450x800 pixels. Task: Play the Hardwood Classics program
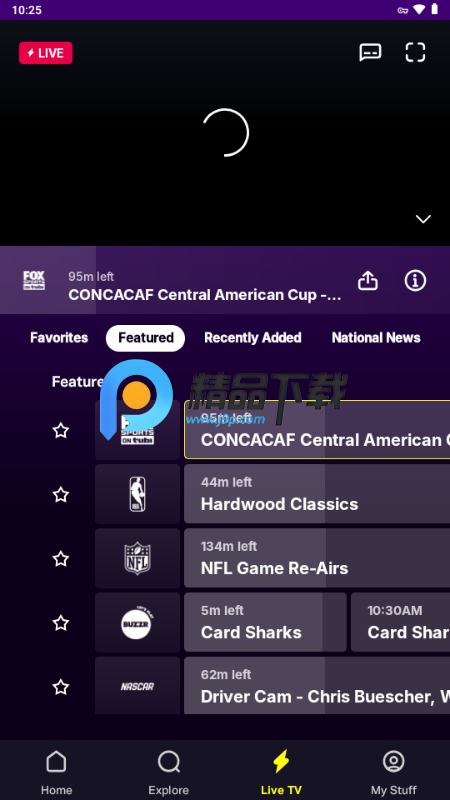tap(317, 494)
